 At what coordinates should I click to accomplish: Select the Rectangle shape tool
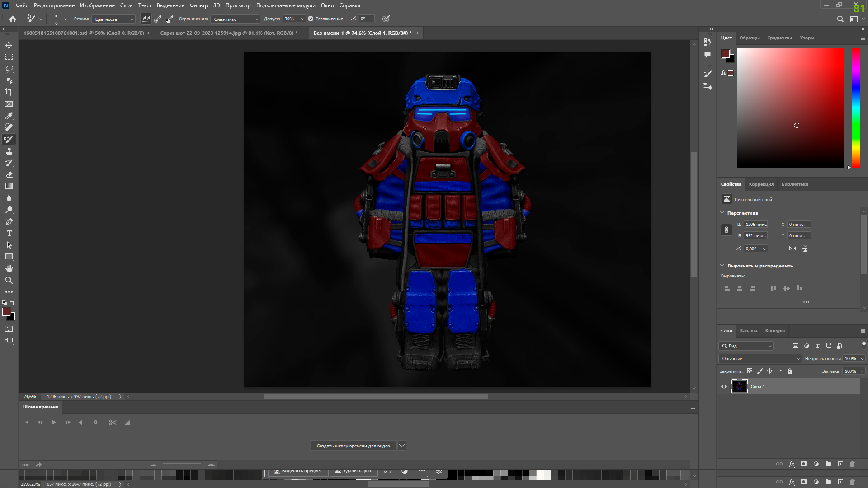point(9,257)
